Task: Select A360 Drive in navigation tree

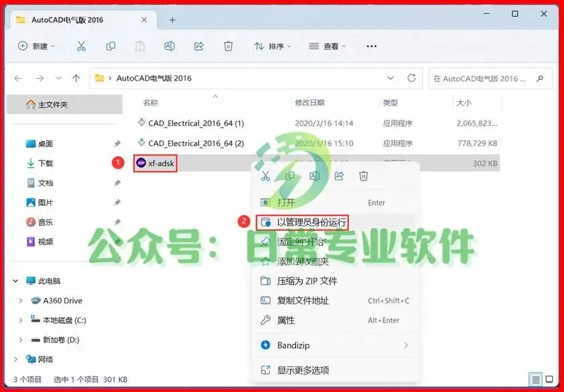Action: pos(62,301)
